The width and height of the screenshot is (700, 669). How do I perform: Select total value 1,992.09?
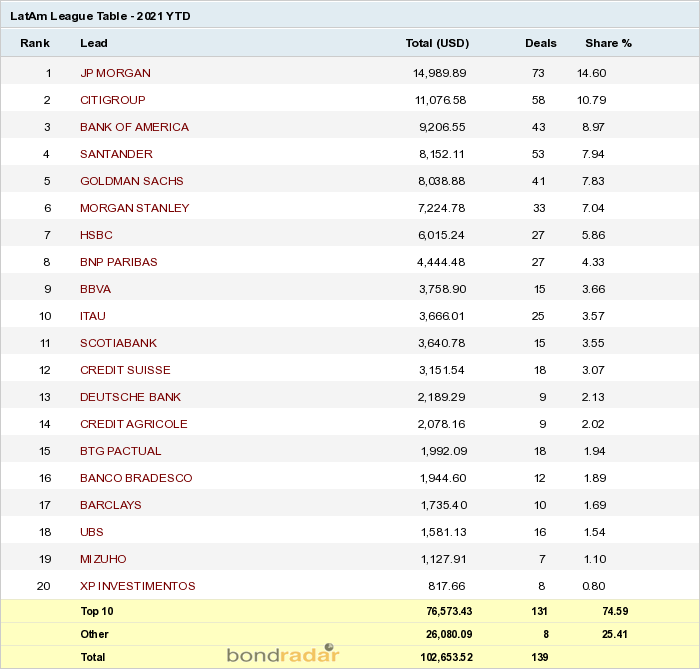point(444,451)
